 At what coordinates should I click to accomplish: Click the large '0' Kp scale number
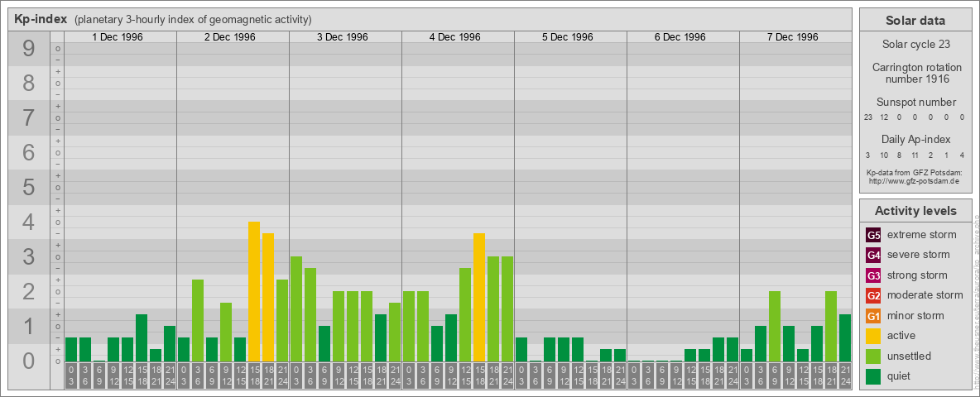click(x=28, y=361)
